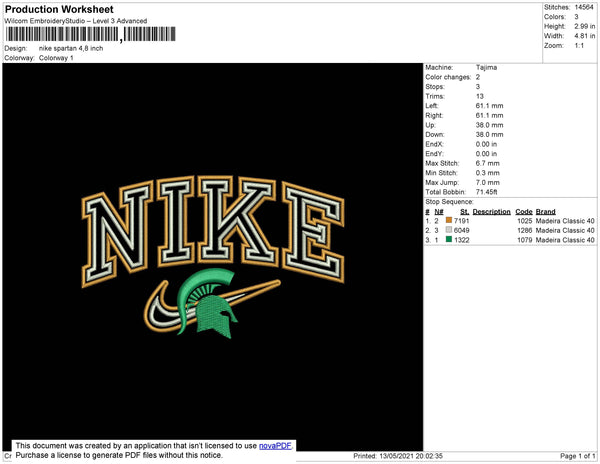Screen dimensions: 600x464
Task: Click the 'Description' column header
Action: [x=491, y=212]
